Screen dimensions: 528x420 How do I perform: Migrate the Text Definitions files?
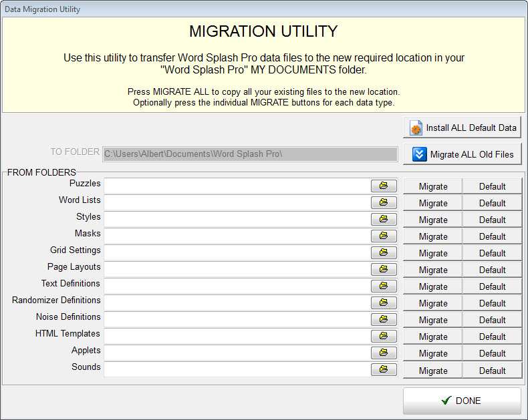432,286
